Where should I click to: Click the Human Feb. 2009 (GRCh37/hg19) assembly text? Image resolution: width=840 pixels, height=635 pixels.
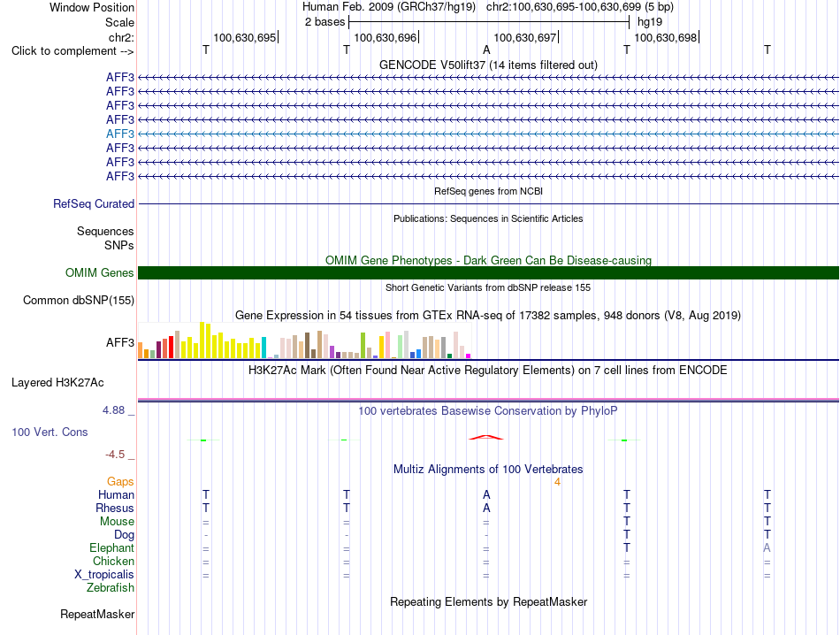389,7
